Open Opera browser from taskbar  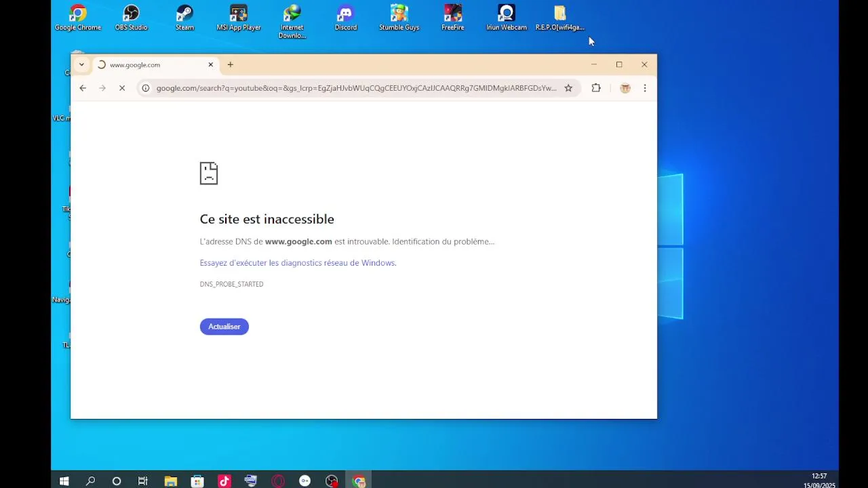pyautogui.click(x=278, y=481)
